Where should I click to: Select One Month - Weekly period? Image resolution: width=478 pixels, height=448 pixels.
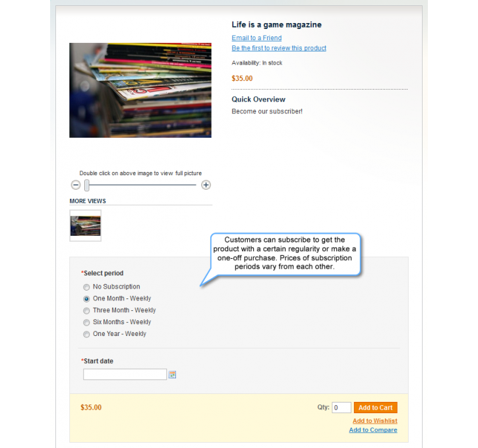pos(86,298)
